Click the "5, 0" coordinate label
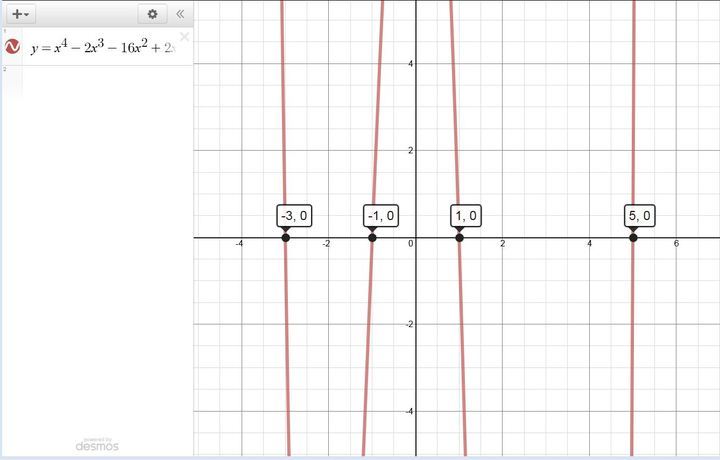 [639, 215]
